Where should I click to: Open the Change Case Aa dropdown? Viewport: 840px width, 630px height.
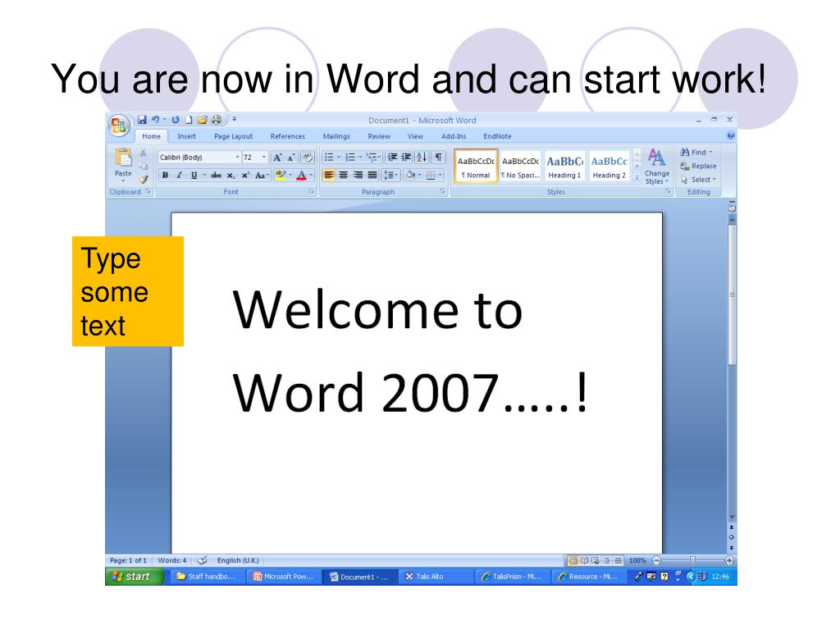pos(262,176)
